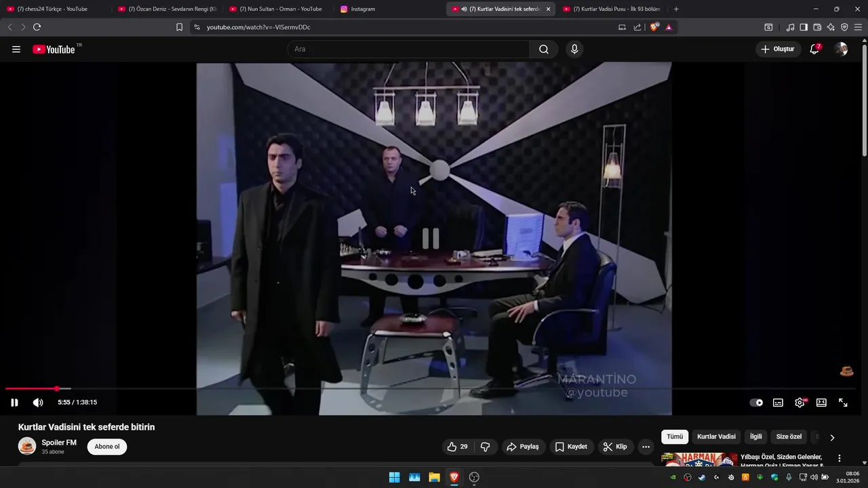Viewport: 868px width, 488px height.
Task: Open the Brave main hamburger menu
Action: [858, 27]
